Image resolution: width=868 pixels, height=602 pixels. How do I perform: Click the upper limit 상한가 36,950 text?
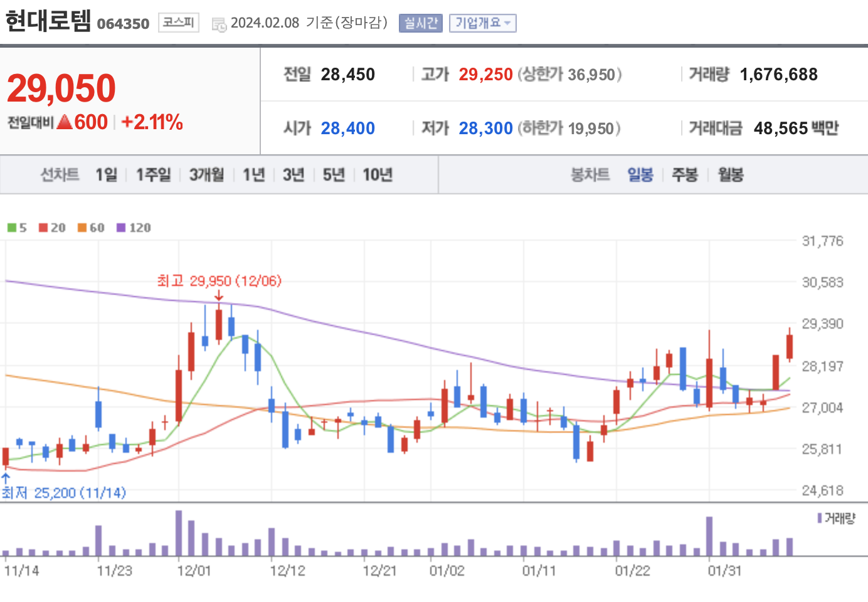click(569, 75)
